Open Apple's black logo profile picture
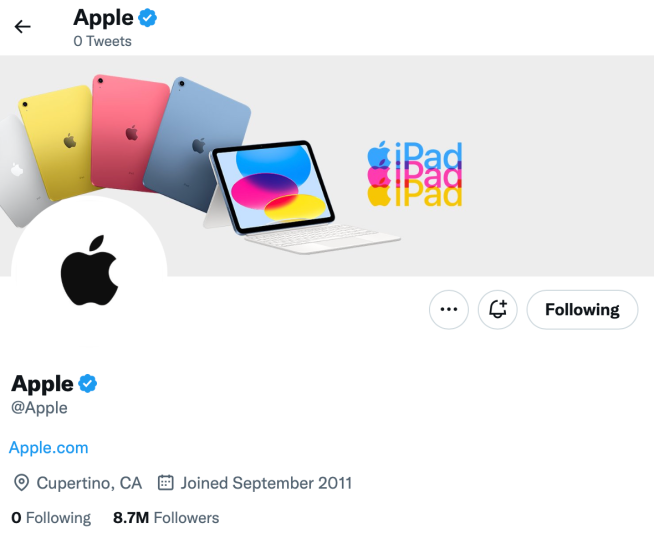Viewport: 654px width, 533px height. coord(89,270)
